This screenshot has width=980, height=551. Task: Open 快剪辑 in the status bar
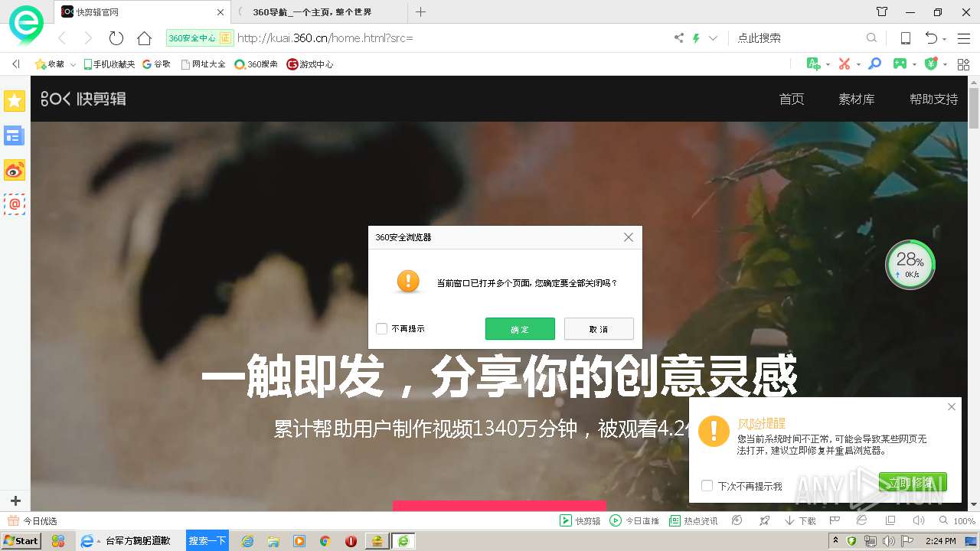580,520
